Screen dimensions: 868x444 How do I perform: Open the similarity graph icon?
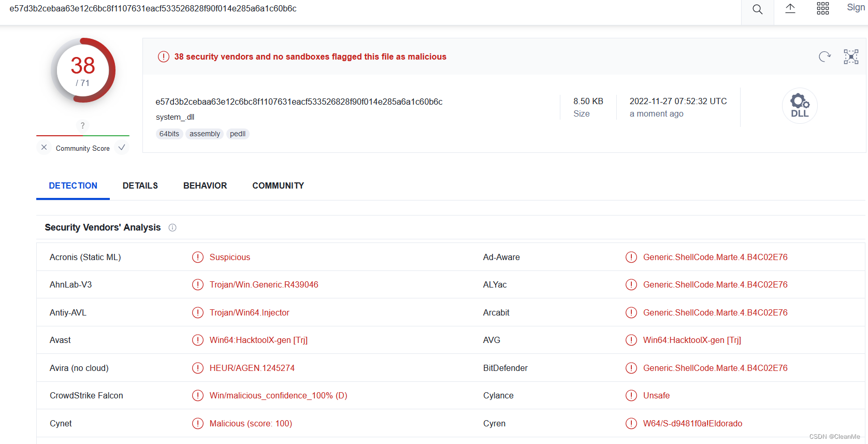tap(851, 56)
